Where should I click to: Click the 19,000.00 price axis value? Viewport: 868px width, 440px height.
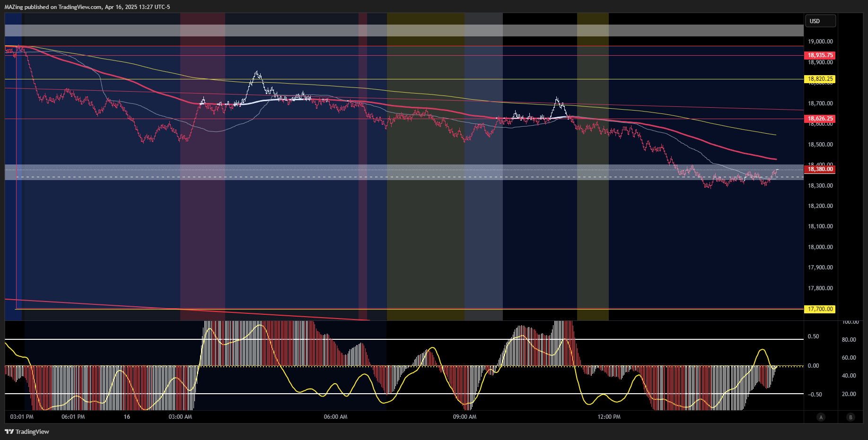tap(820, 42)
